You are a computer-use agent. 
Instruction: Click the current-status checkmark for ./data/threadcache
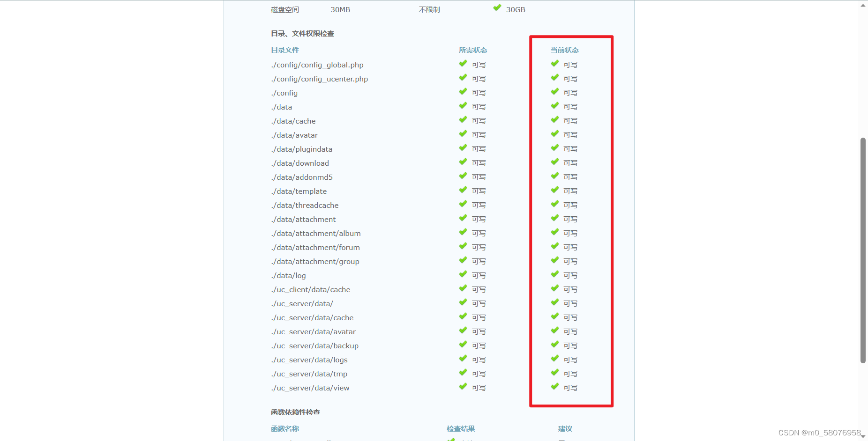tap(555, 204)
